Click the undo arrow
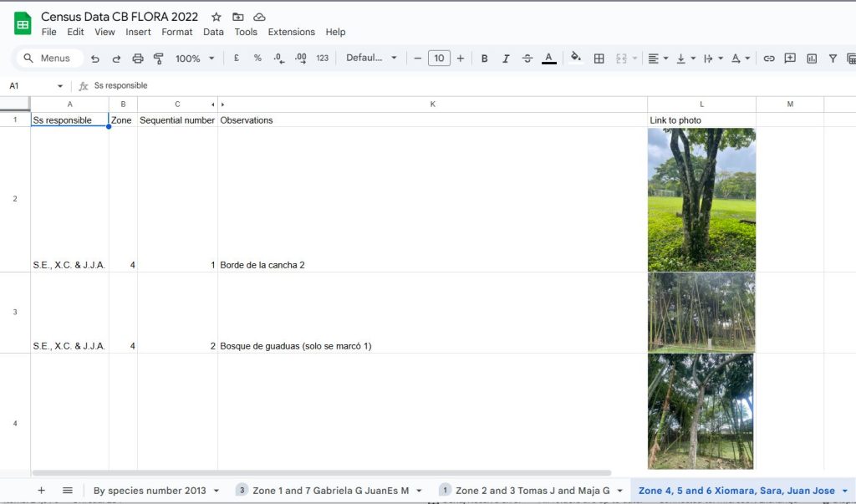Screen dimensions: 856x504 (x=95, y=59)
